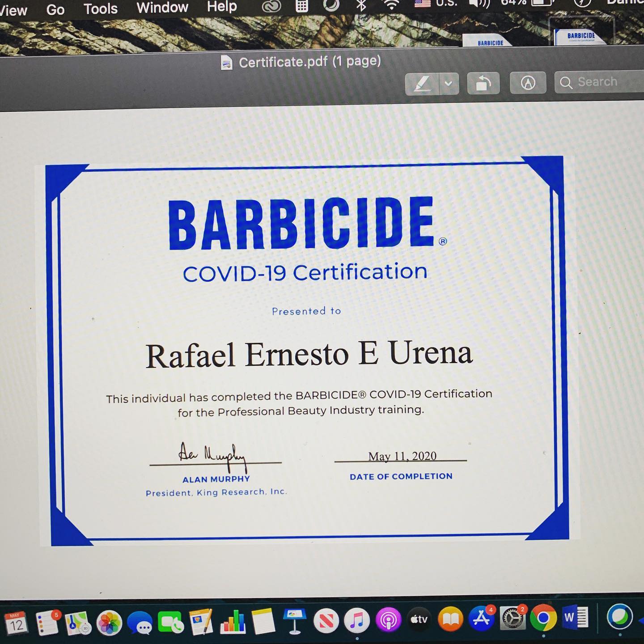Viewport: 644px width, 644px height.
Task: Click the Presented to text
Action: click(x=306, y=311)
